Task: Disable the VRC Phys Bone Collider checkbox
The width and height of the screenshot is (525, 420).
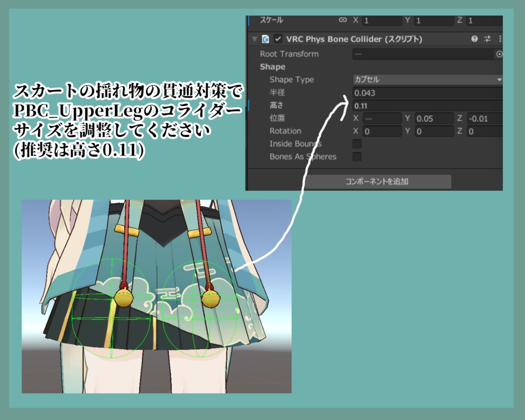Action: point(278,39)
